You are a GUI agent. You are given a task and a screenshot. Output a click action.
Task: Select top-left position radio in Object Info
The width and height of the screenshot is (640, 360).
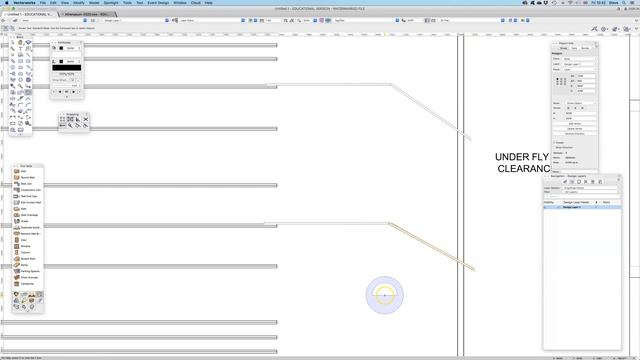[558, 78]
